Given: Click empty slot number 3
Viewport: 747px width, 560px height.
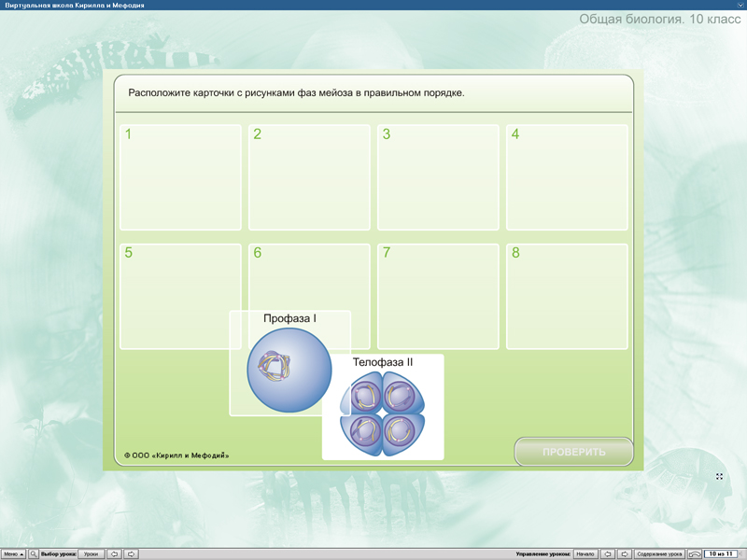Looking at the screenshot, I should [438, 177].
